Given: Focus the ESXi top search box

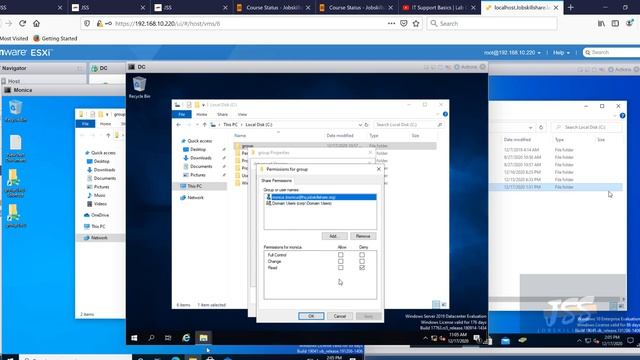Looking at the screenshot, I should click(x=611, y=53).
